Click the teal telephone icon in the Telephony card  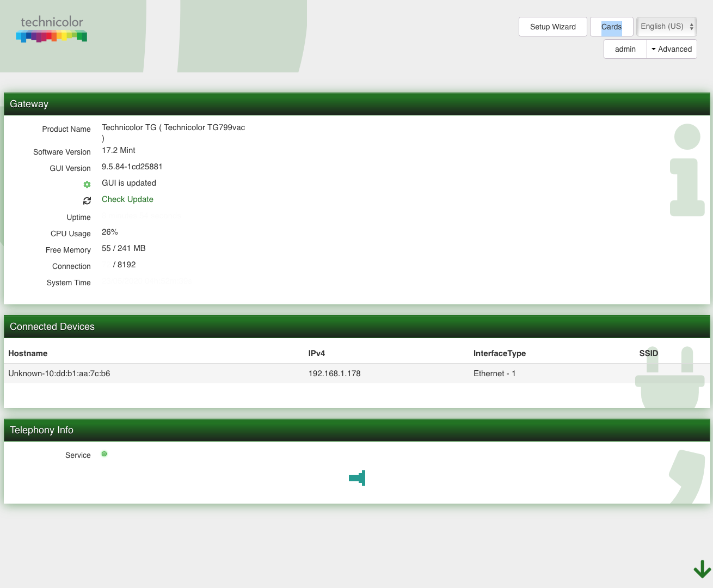356,478
